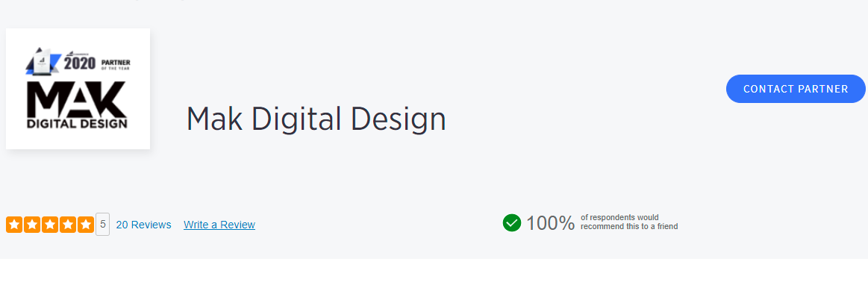
Task: Click the rating score box showing 5
Action: point(102,224)
